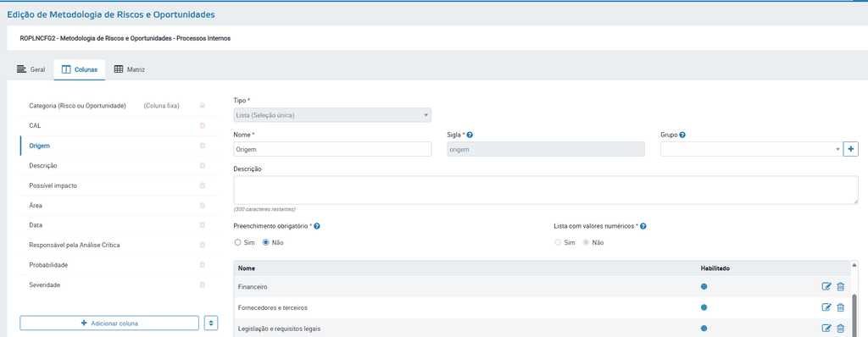Remove the Data column trash icon
This screenshot has width=868, height=337.
[202, 225]
